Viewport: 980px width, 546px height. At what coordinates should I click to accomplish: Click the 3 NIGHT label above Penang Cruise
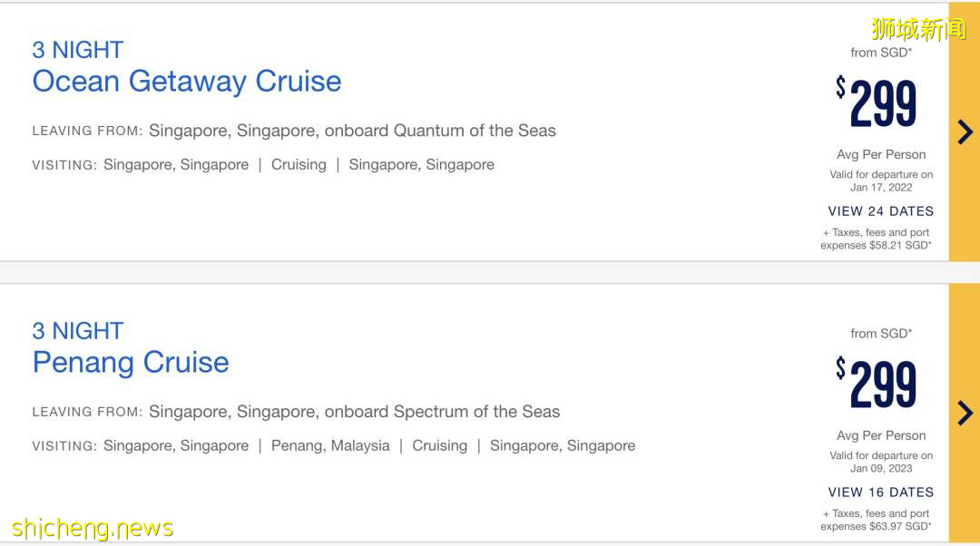[x=78, y=331]
